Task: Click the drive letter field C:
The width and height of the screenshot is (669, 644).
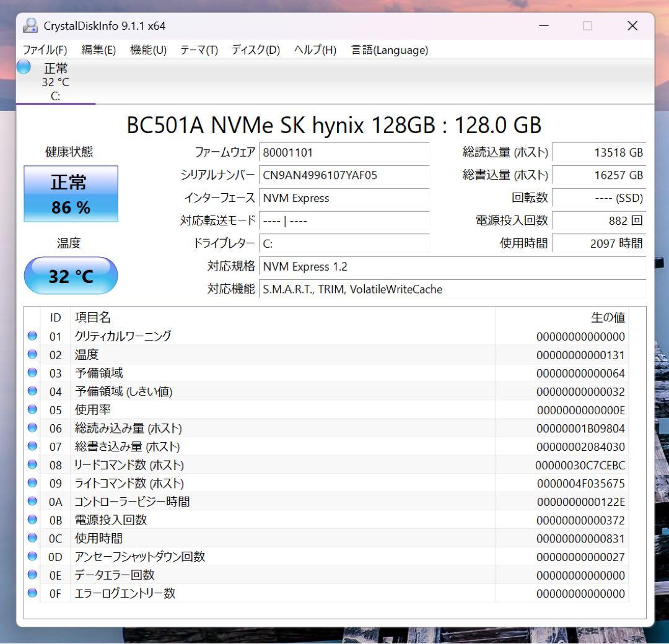Action: coord(344,243)
